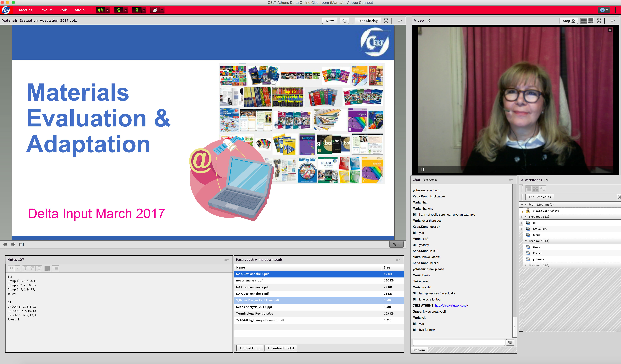Click the chat message input field
Image resolution: width=621 pixels, height=364 pixels.
[459, 342]
